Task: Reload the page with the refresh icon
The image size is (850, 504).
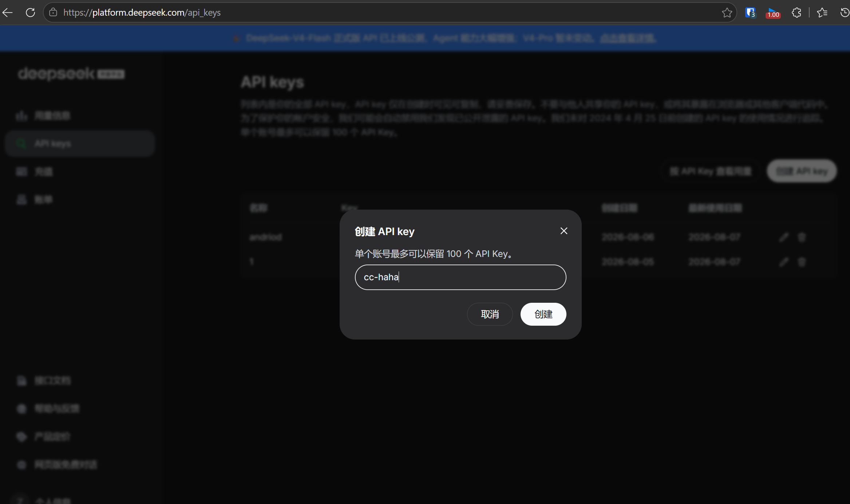Action: (x=31, y=13)
